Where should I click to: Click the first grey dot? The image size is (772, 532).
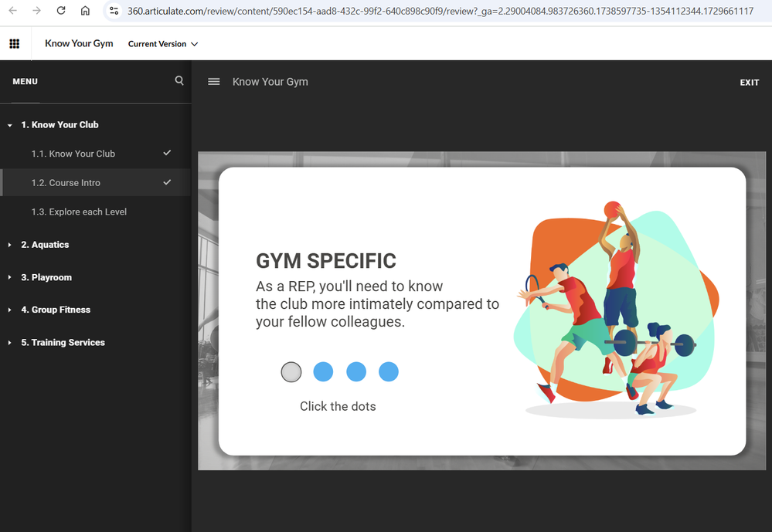[x=291, y=371]
